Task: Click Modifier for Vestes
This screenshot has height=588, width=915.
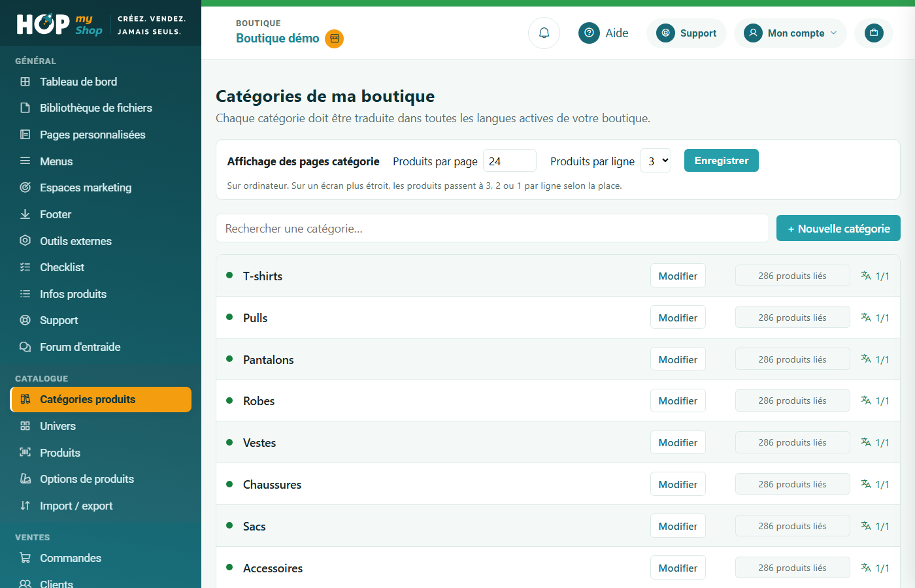Action: point(678,442)
